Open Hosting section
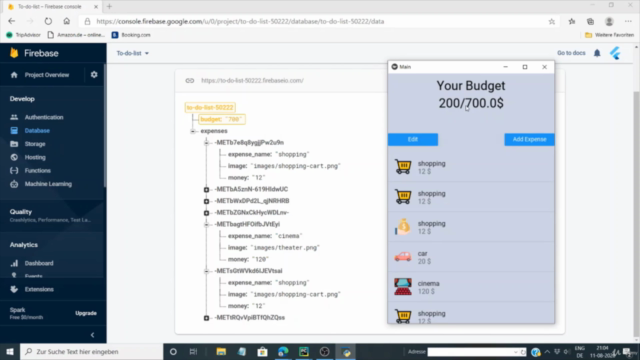Screen dimensions: 640x360 35,157
